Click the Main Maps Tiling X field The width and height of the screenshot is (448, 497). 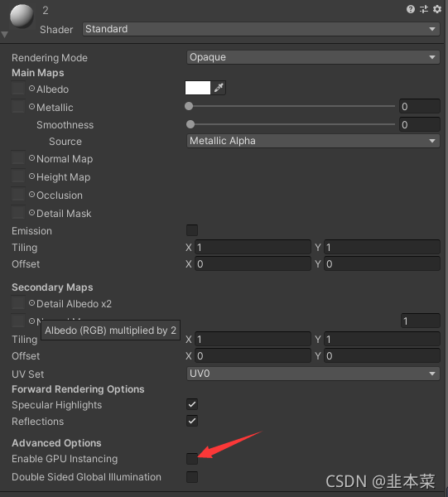tap(253, 248)
